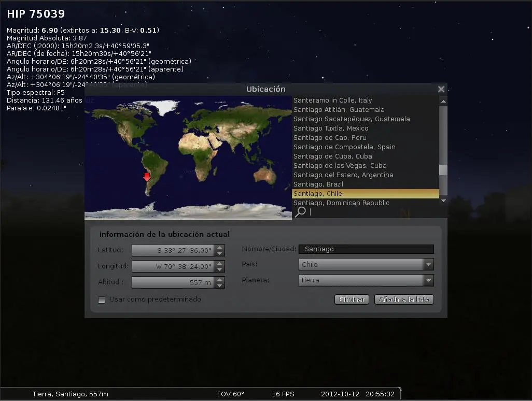
Task: Click the Eliminar button
Action: 352,299
